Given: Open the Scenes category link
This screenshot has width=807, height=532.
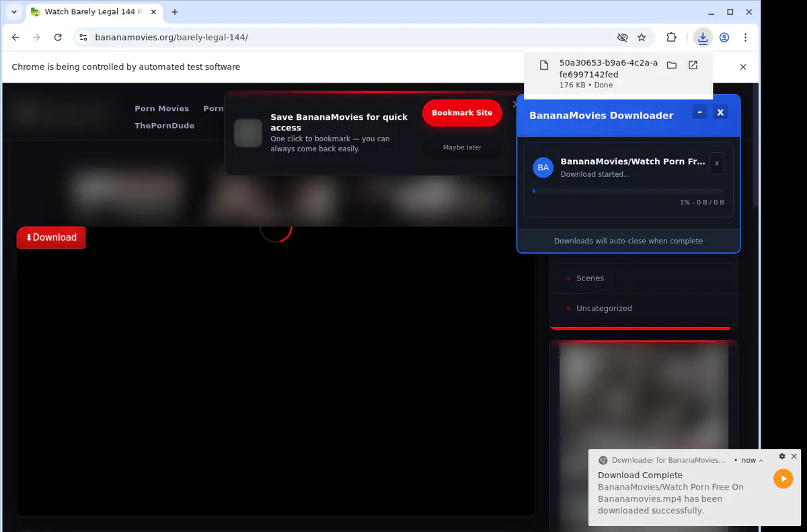Looking at the screenshot, I should 590,278.
